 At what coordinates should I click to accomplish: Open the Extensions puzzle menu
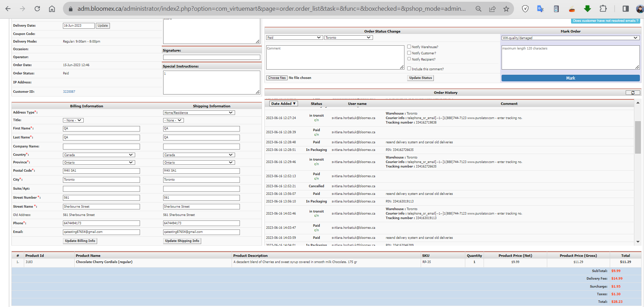point(603,9)
